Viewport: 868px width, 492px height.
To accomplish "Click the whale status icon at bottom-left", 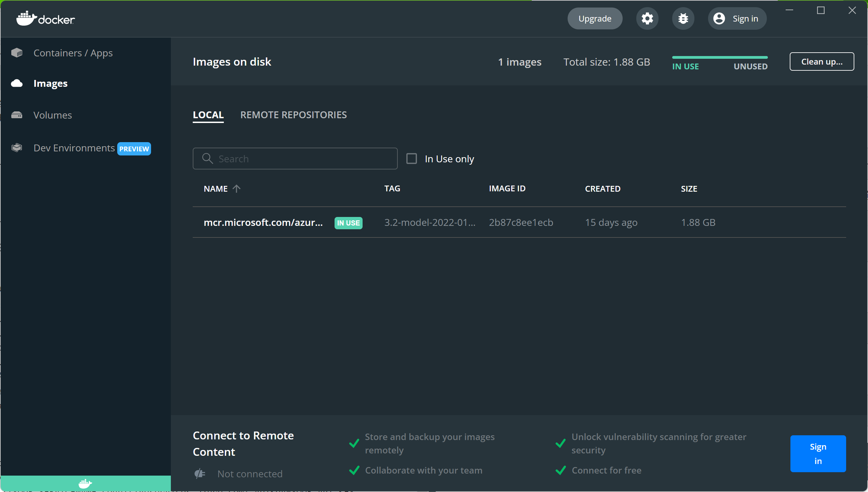I will coord(85,483).
